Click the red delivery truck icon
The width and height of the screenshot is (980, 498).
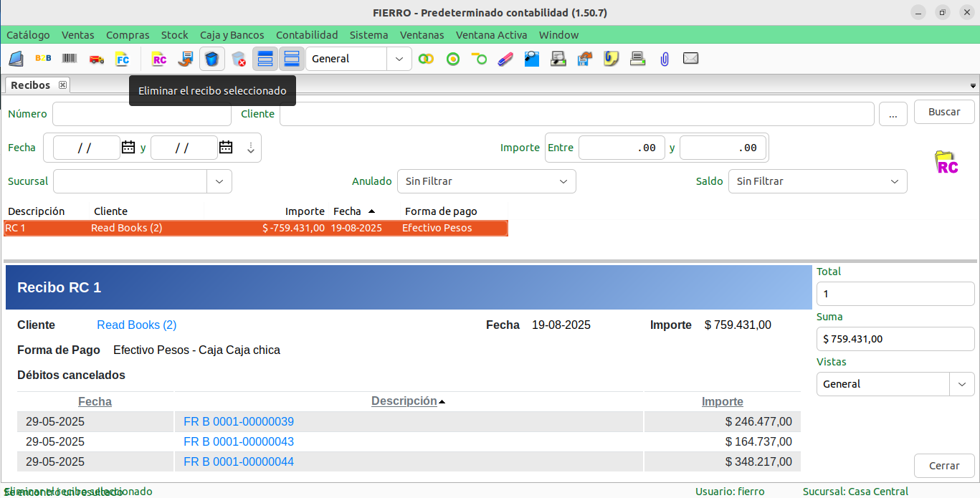(96, 59)
